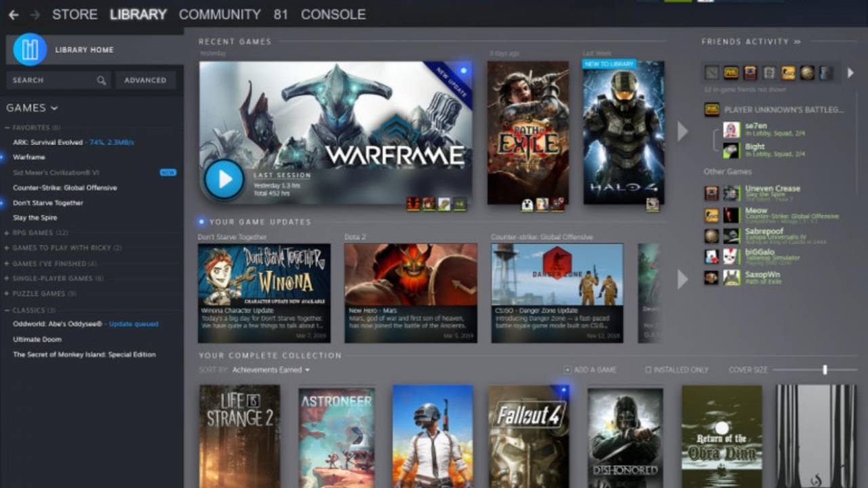Click the right arrow beside friends' game icons
The width and height of the screenshot is (868, 488).
pyautogui.click(x=850, y=73)
